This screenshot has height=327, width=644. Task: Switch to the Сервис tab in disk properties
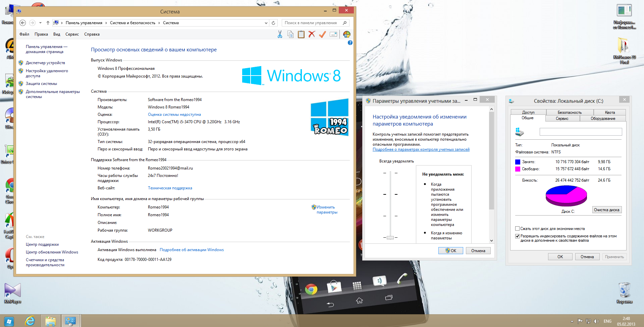point(562,119)
